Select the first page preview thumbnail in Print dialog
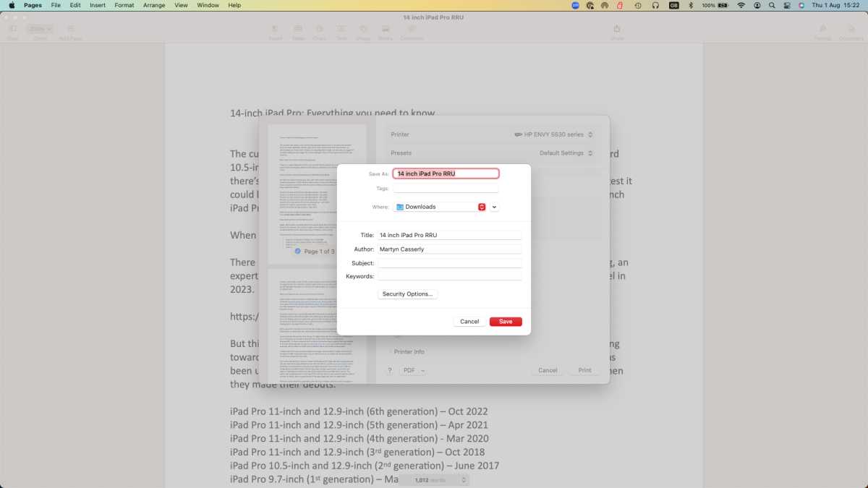Image resolution: width=868 pixels, height=488 pixels. 318,194
